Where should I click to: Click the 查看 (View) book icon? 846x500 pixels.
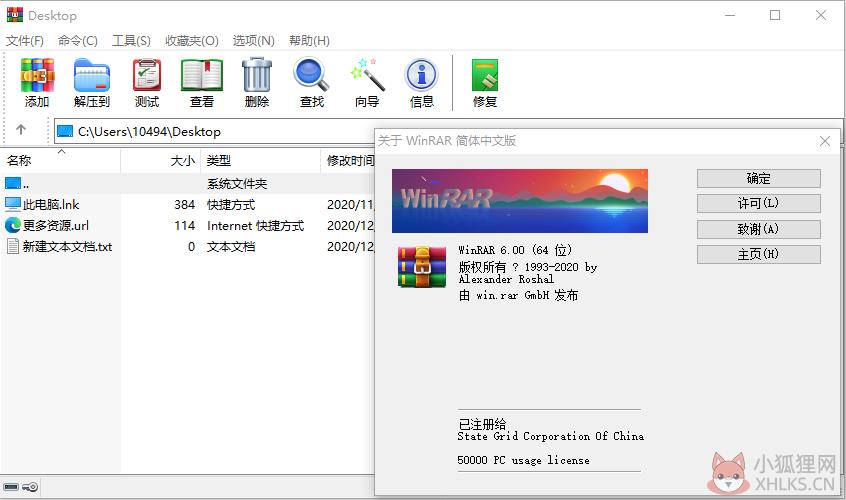[x=202, y=76]
